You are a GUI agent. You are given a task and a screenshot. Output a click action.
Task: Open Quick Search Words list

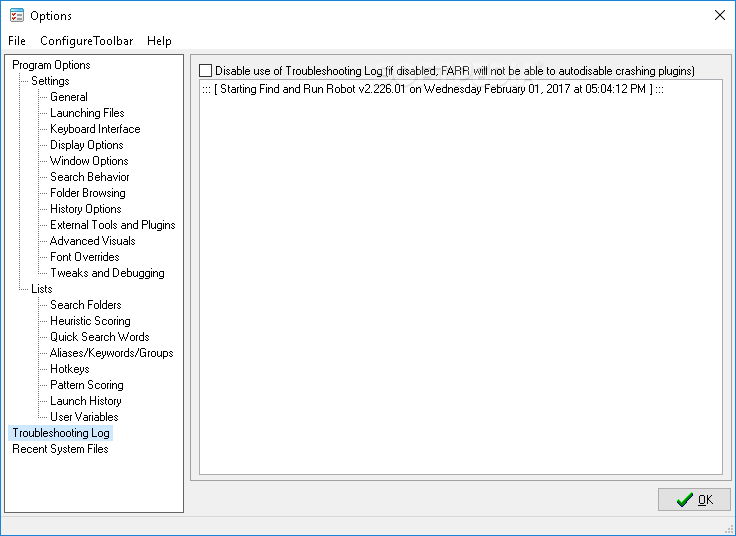(x=100, y=337)
